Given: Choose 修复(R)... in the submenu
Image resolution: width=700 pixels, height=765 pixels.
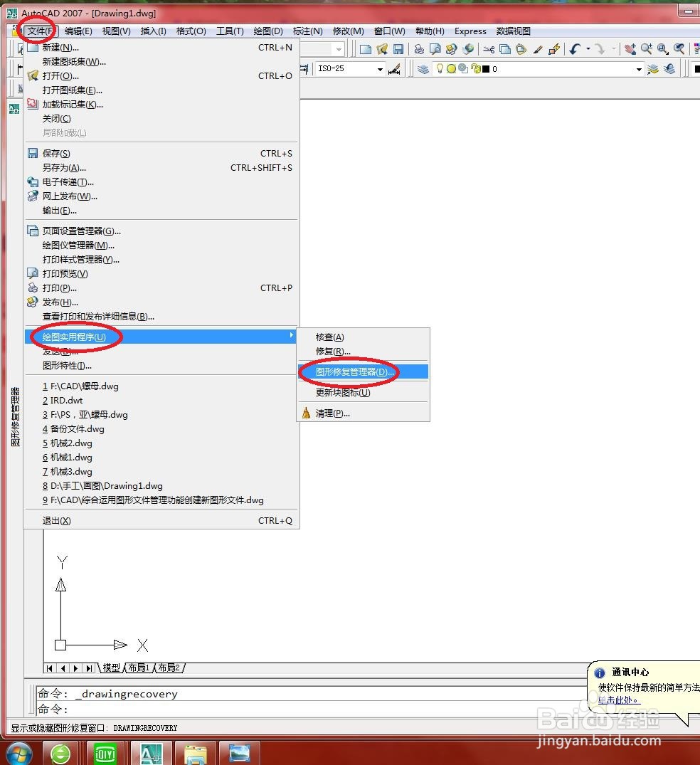Looking at the screenshot, I should [363, 352].
